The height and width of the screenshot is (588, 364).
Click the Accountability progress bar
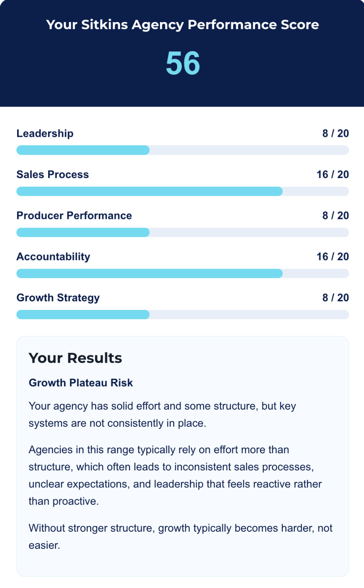click(x=182, y=274)
